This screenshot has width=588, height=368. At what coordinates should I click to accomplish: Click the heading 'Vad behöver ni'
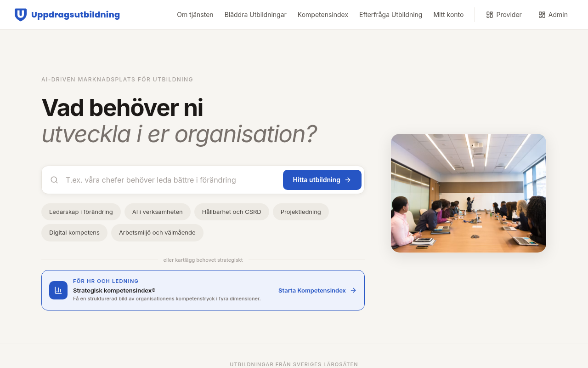pos(122,108)
